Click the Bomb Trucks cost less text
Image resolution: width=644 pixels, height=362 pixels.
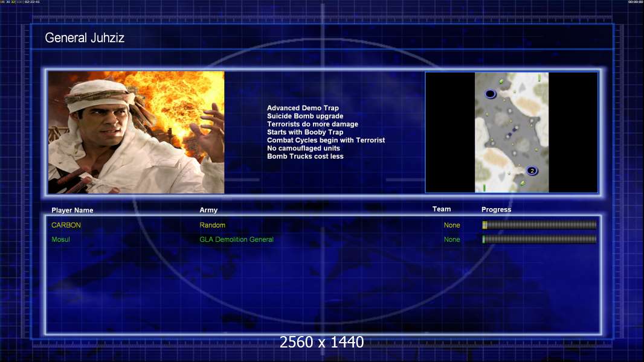tap(305, 156)
